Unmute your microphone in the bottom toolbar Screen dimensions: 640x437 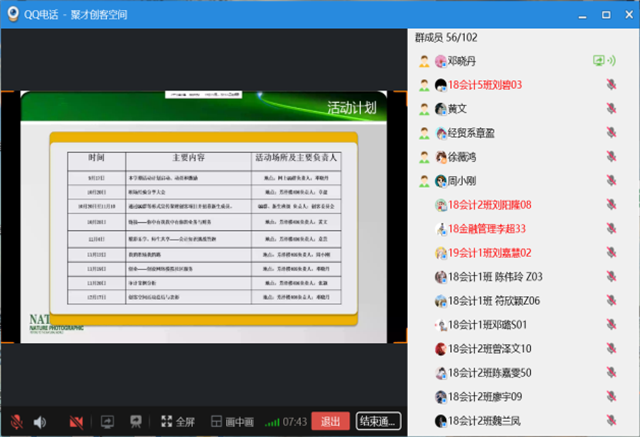(x=17, y=421)
